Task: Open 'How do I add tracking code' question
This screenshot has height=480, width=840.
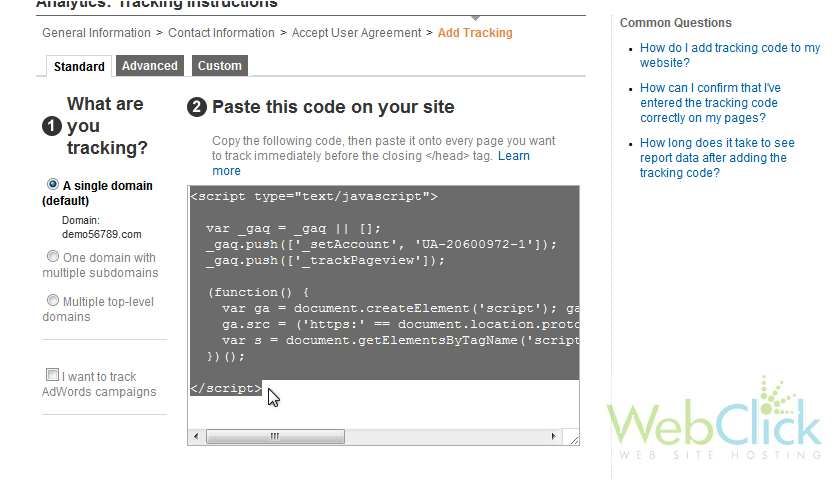Action: point(730,55)
